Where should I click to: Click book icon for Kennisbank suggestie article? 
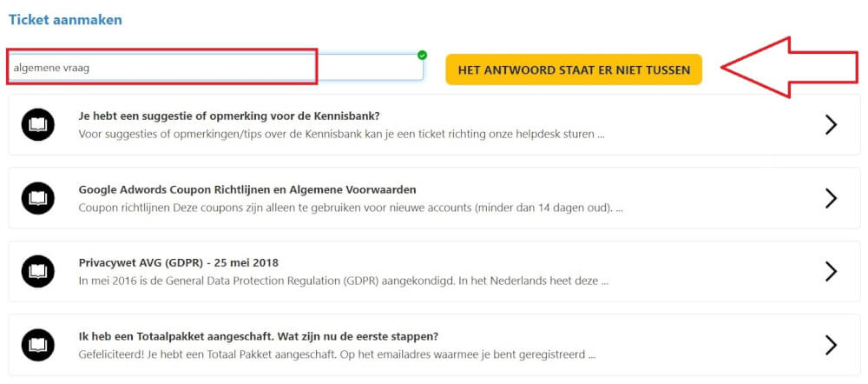pyautogui.click(x=37, y=125)
